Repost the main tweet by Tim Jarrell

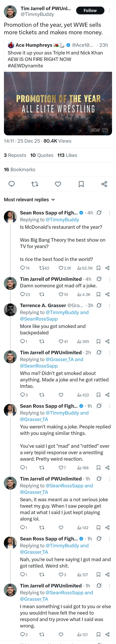35,184
